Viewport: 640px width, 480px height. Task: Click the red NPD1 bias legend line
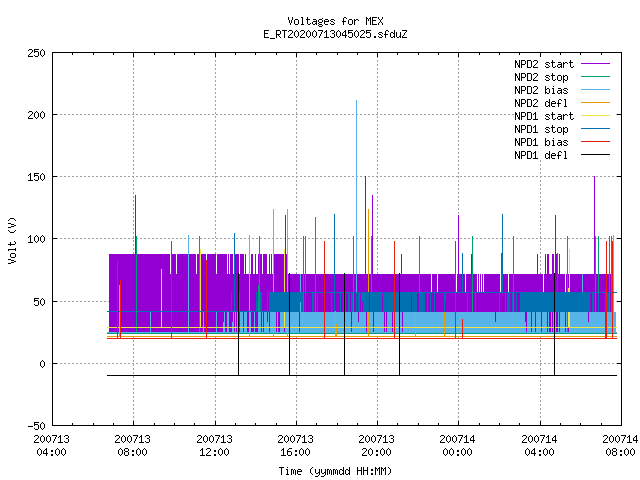click(595, 142)
